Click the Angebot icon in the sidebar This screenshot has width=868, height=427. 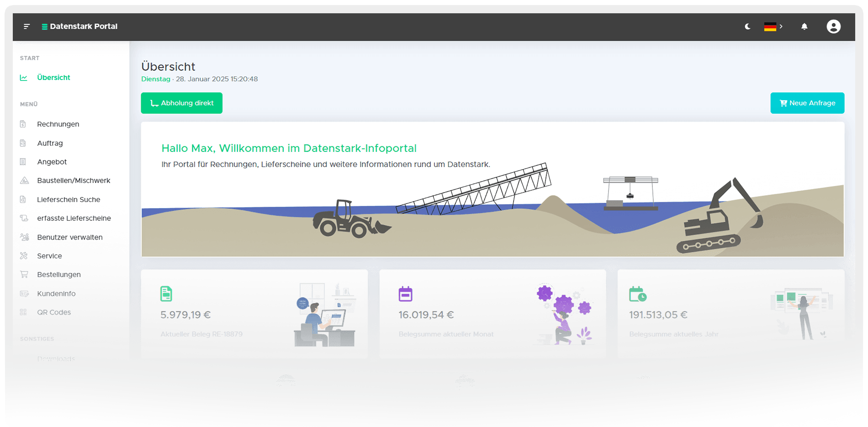23,162
